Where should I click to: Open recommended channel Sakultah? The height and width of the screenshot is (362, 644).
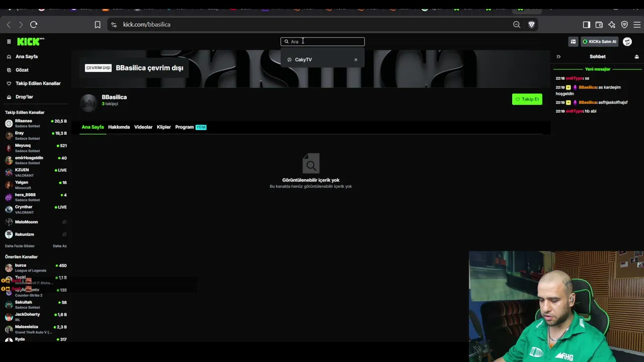35,305
